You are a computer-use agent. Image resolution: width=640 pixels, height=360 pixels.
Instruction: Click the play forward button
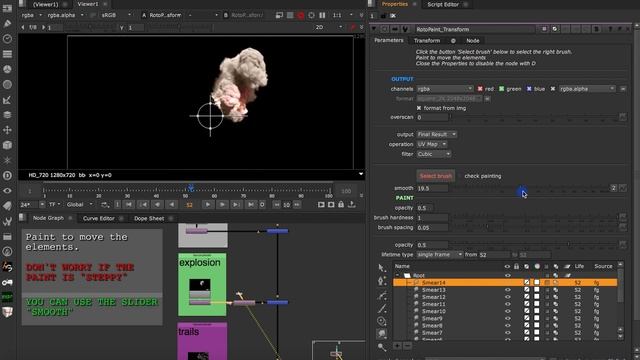point(208,204)
